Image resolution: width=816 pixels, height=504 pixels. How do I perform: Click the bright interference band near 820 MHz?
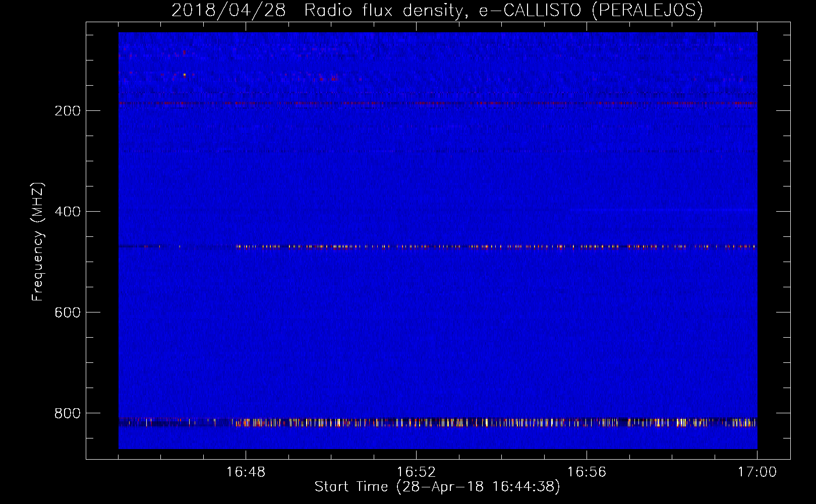(x=438, y=422)
